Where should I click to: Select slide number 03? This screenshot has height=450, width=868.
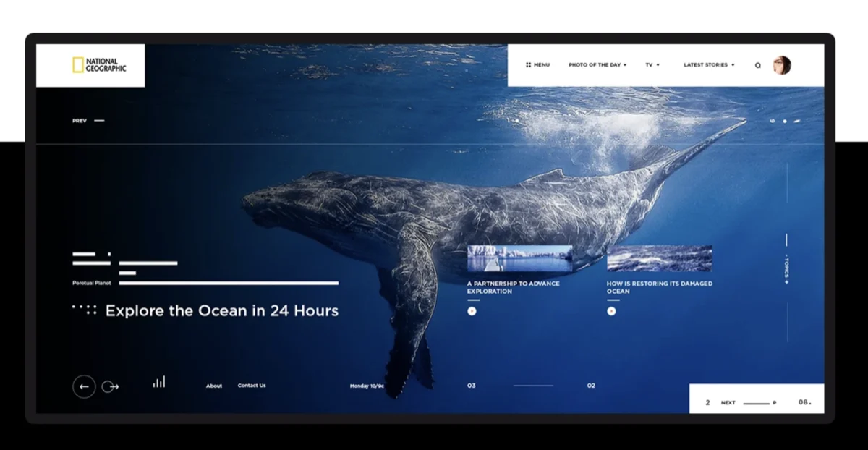coord(472,386)
